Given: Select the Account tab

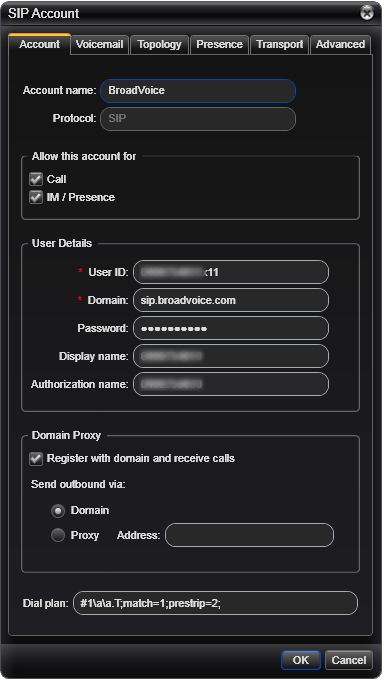Looking at the screenshot, I should [39, 44].
